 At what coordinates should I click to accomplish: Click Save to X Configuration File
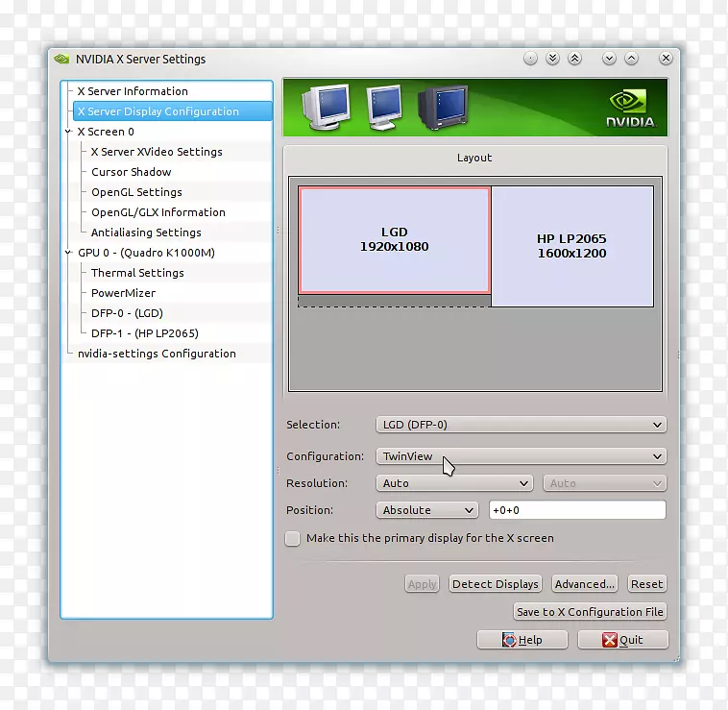(590, 612)
